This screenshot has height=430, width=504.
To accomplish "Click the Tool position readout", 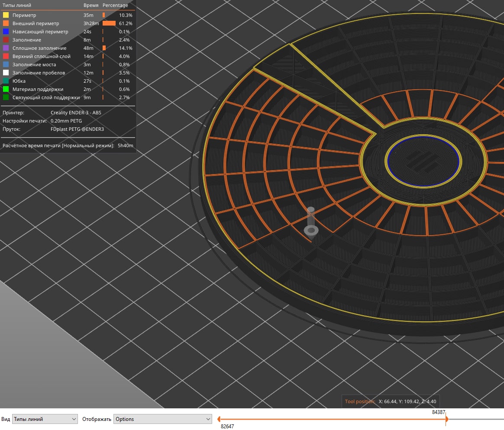I will [391, 401].
